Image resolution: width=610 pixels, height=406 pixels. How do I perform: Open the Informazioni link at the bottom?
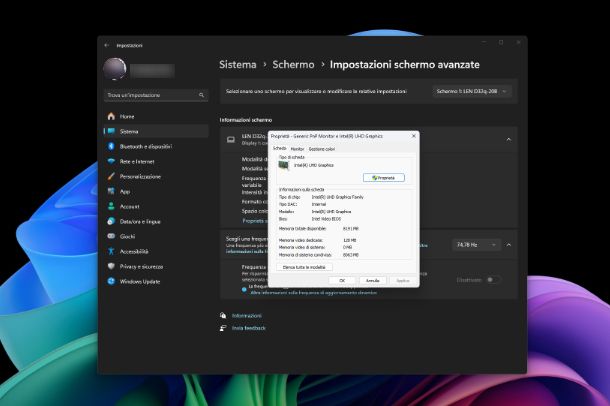click(x=247, y=316)
